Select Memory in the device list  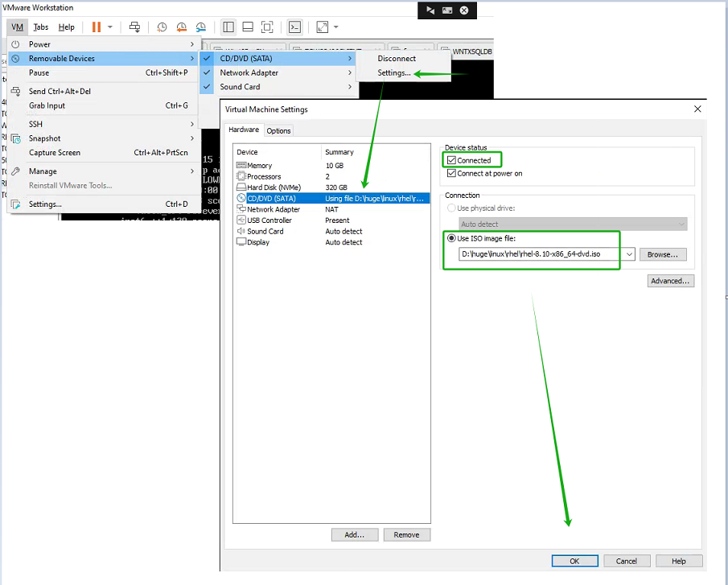pyautogui.click(x=331, y=165)
